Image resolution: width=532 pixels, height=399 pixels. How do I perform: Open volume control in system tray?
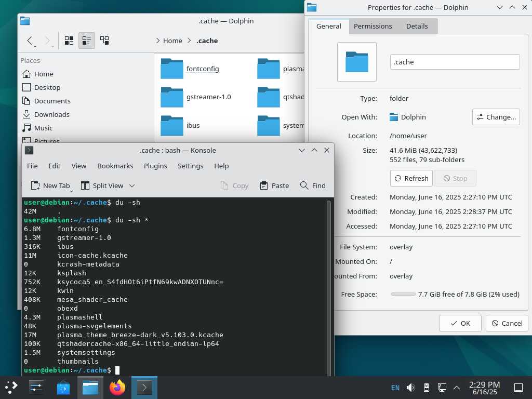click(x=410, y=388)
